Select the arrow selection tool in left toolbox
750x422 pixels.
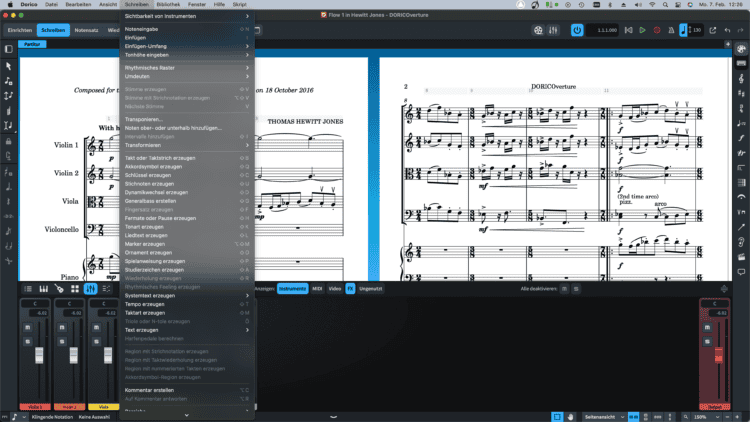point(9,66)
